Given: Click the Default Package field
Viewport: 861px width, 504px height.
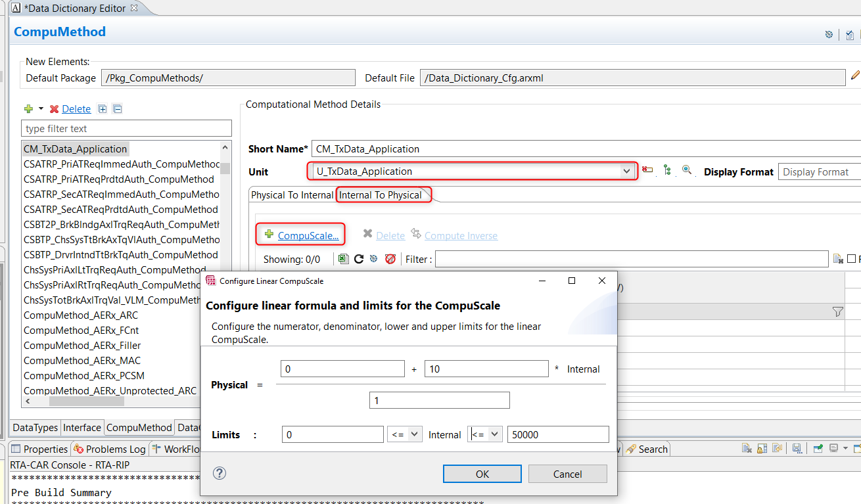Looking at the screenshot, I should pyautogui.click(x=228, y=78).
